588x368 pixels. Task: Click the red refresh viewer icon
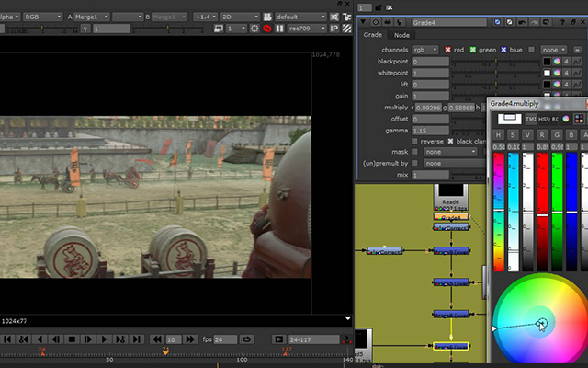(x=267, y=29)
